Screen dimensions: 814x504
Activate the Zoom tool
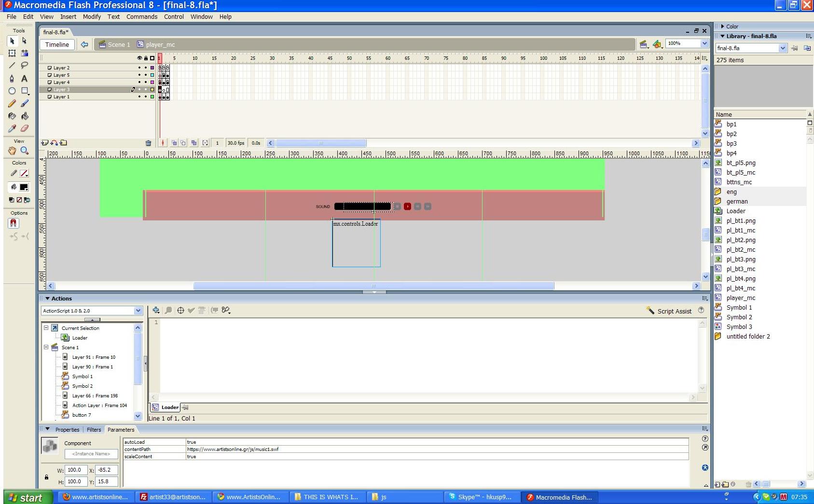pos(25,150)
